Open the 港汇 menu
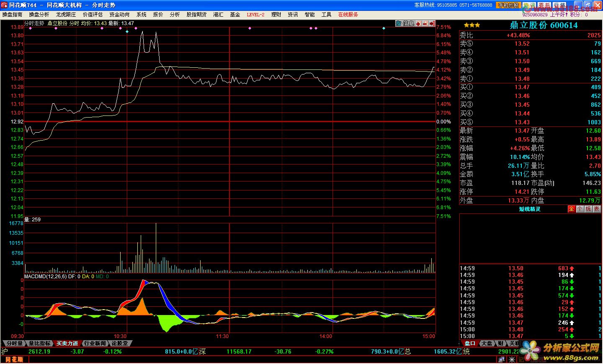This screenshot has height=364, width=603. point(218,15)
